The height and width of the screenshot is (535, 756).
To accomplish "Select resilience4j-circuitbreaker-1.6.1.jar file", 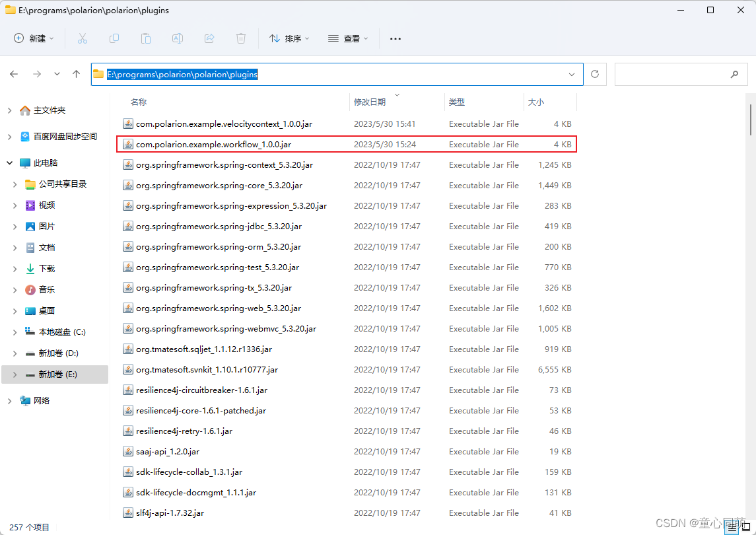I will (x=201, y=390).
